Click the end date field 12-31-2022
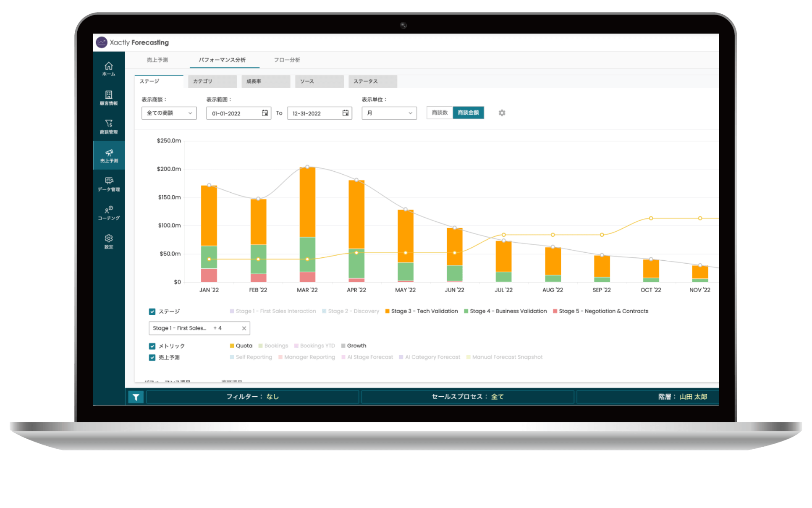Image resolution: width=812 pixels, height=508 pixels. point(319,113)
